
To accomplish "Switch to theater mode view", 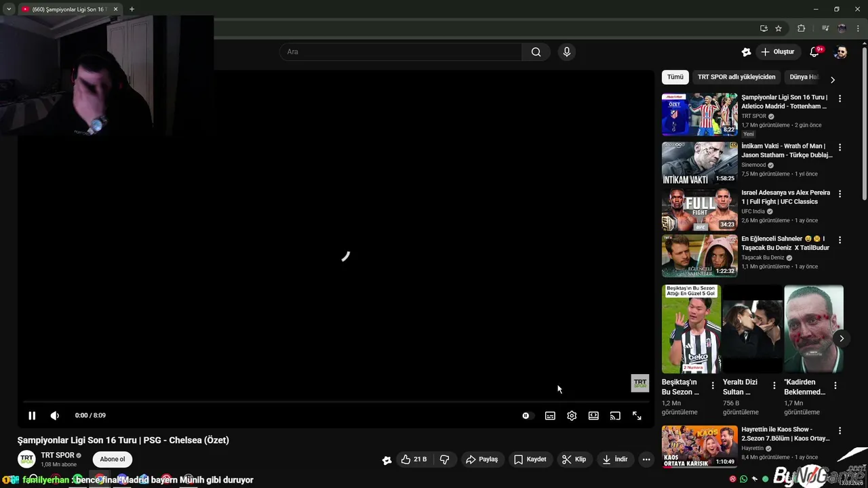I will click(x=593, y=415).
